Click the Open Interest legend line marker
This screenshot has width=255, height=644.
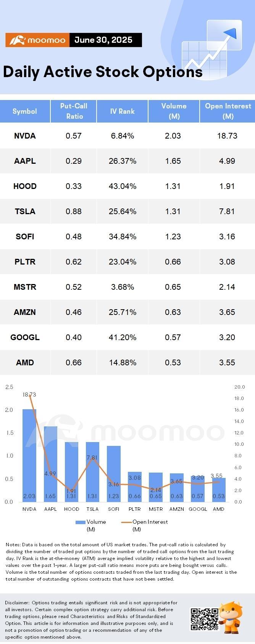click(x=126, y=522)
